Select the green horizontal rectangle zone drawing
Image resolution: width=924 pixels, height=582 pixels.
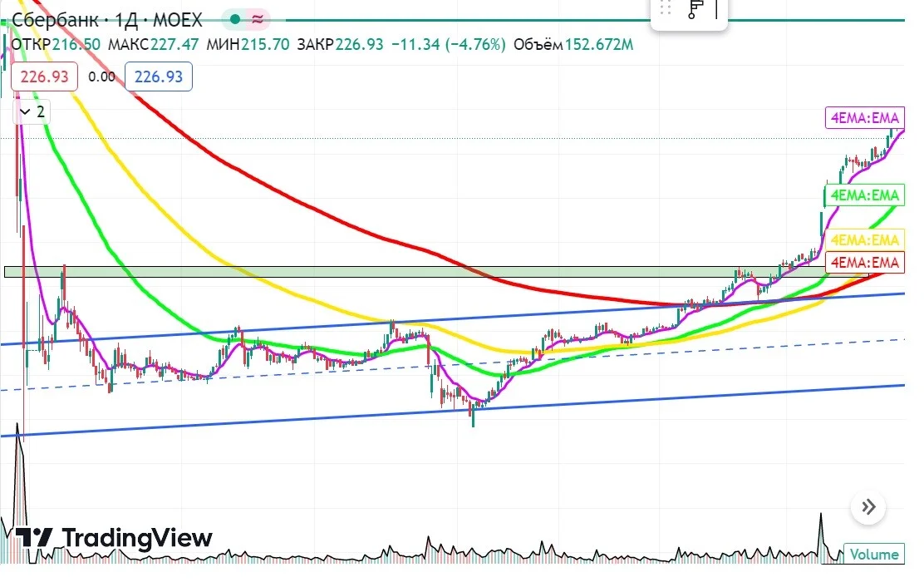click(x=436, y=272)
